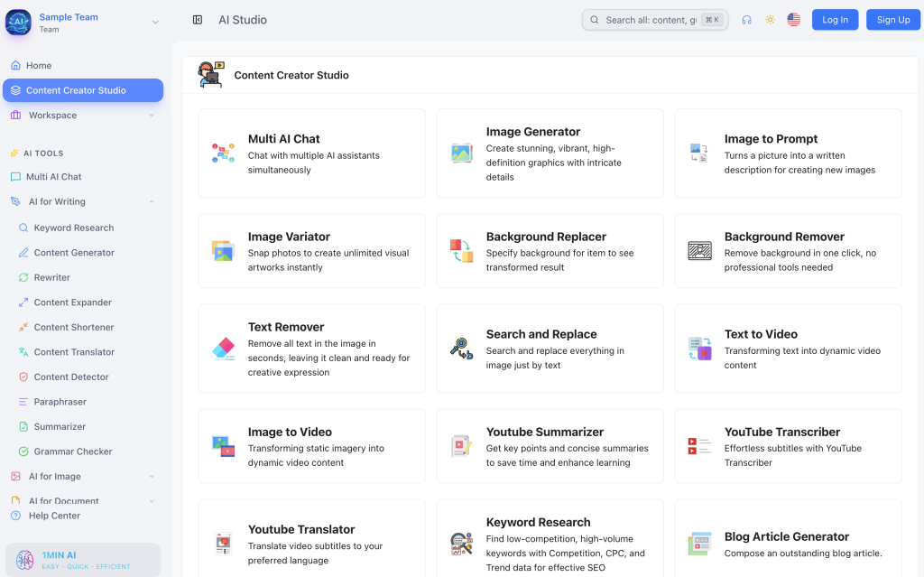
Task: Click the Image Generator card icon
Action: tap(461, 153)
